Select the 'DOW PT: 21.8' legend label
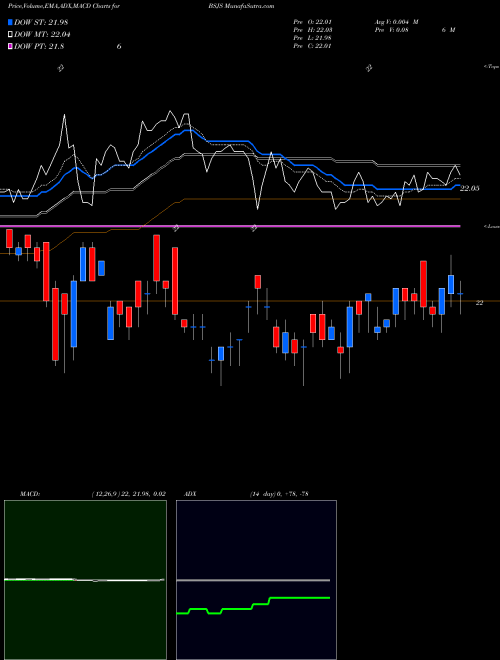 click(39, 47)
